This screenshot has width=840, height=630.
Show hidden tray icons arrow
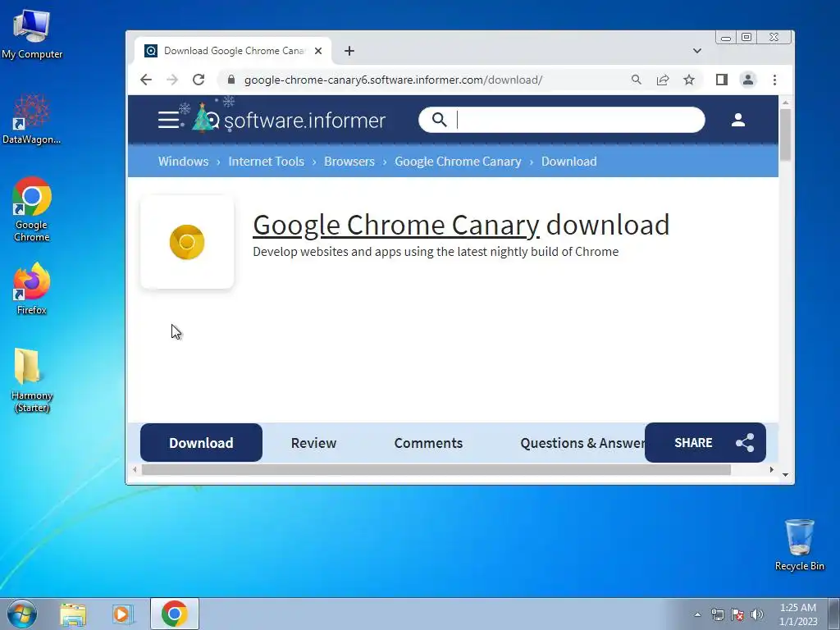click(x=697, y=614)
